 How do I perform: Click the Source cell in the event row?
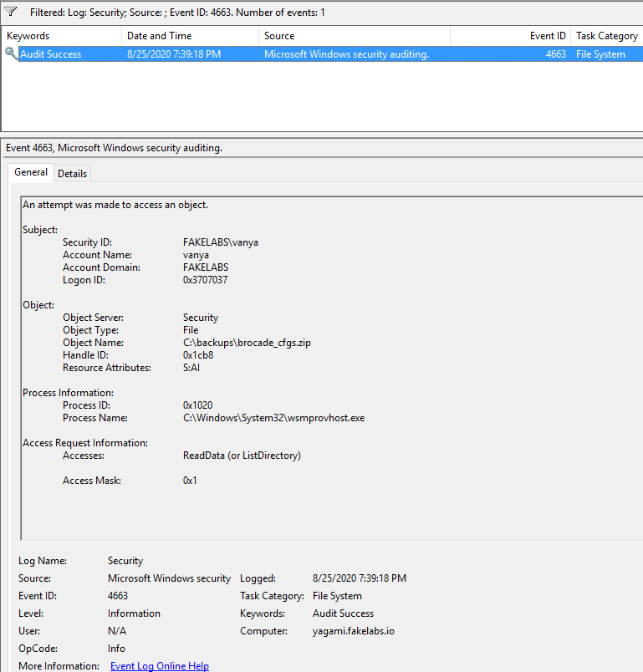coord(346,54)
